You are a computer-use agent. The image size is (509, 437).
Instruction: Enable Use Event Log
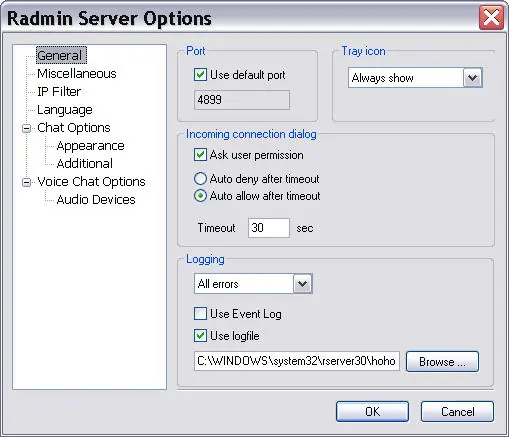(x=200, y=314)
